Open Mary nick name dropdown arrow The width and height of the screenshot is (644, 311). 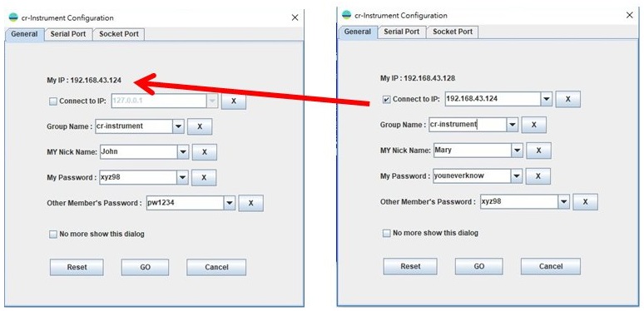(x=517, y=151)
